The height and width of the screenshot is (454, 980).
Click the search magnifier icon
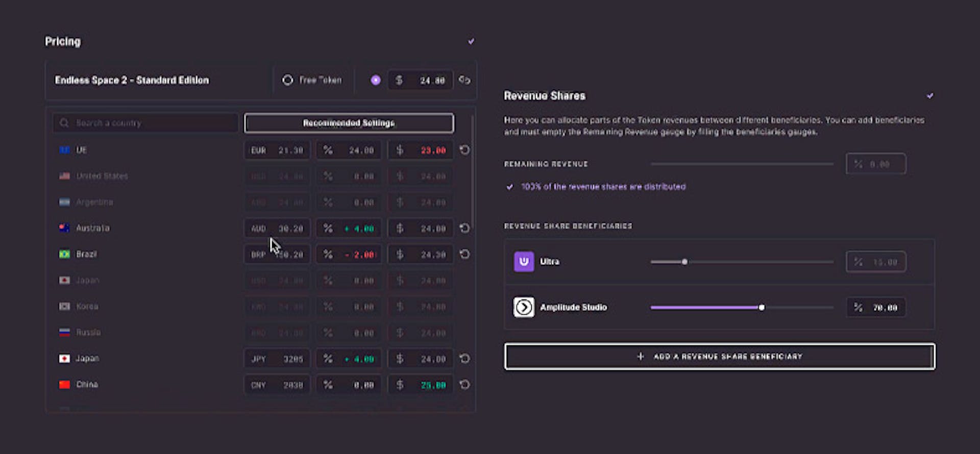click(64, 123)
